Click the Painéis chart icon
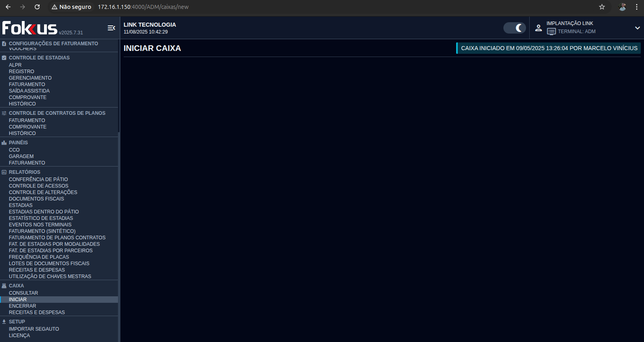Viewport: 644px width, 342px height. (x=4, y=143)
